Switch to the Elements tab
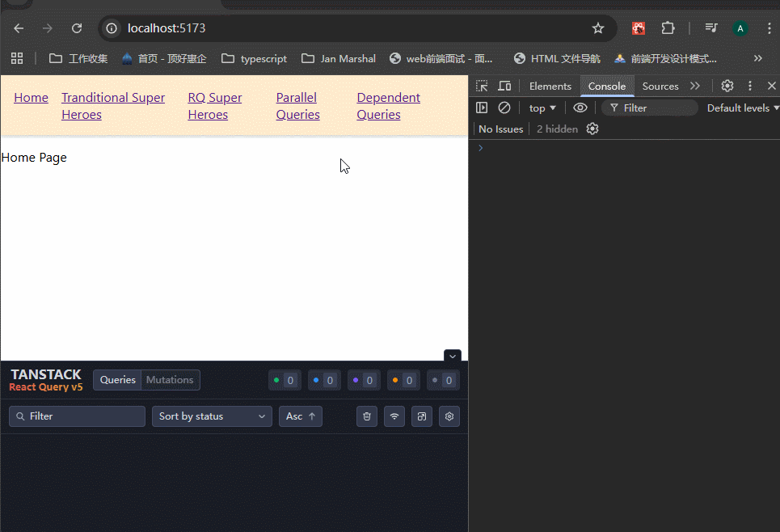The height and width of the screenshot is (532, 780). [550, 86]
